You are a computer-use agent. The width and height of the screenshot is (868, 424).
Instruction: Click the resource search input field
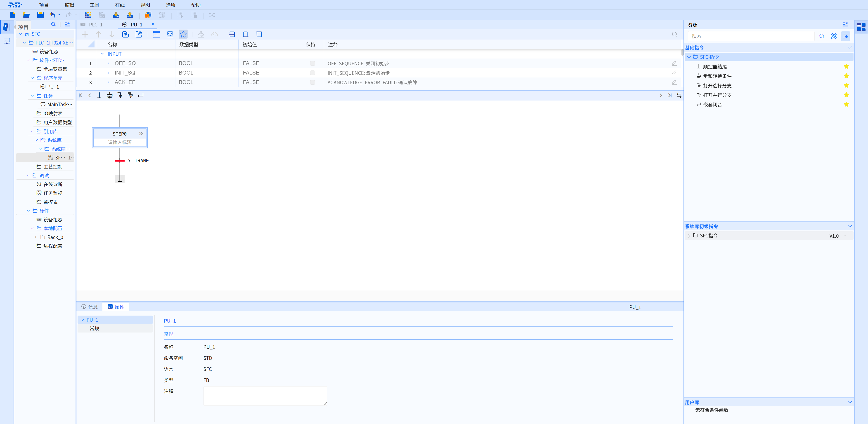tap(751, 36)
